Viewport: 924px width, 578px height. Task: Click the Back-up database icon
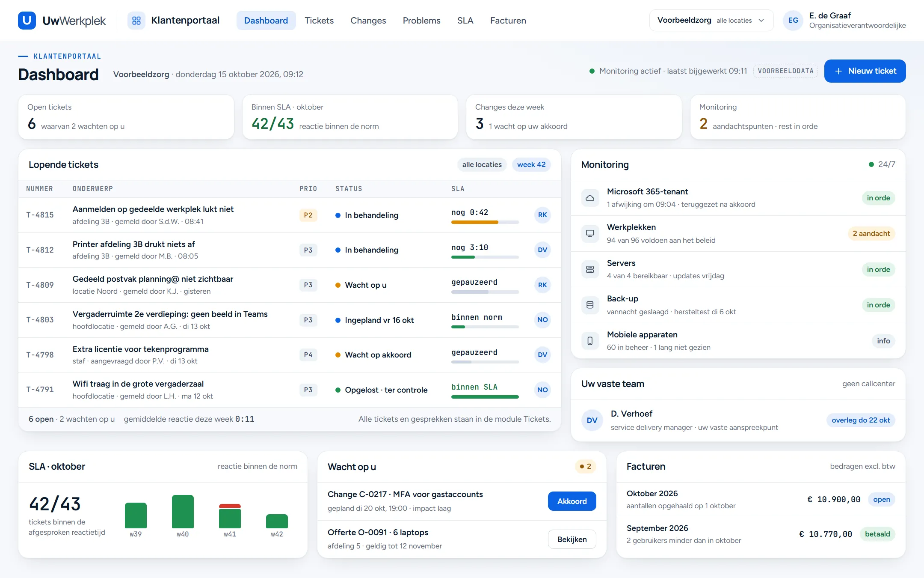pyautogui.click(x=590, y=305)
